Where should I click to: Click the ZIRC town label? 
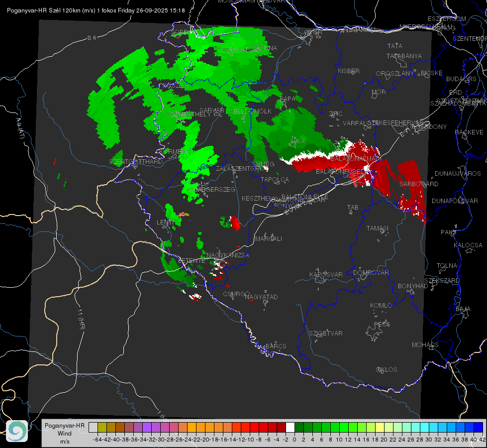click(x=336, y=114)
